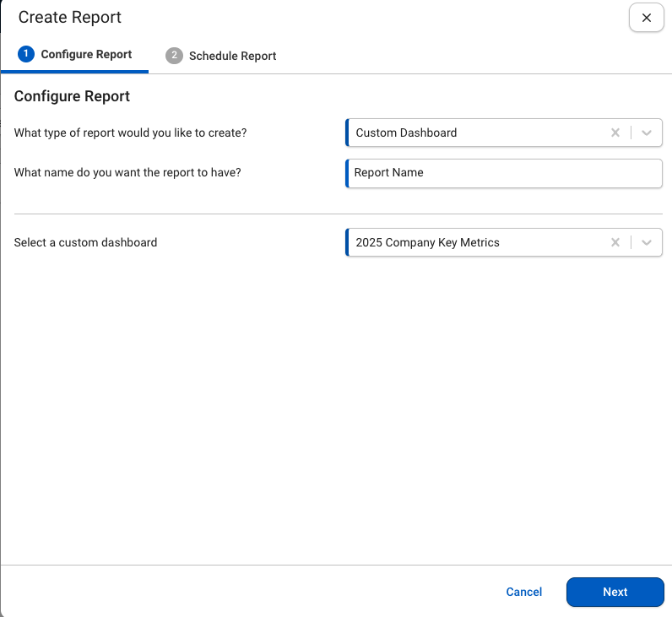Select the step 2 circle badge
Screen dimensions: 672x617
(x=174, y=55)
